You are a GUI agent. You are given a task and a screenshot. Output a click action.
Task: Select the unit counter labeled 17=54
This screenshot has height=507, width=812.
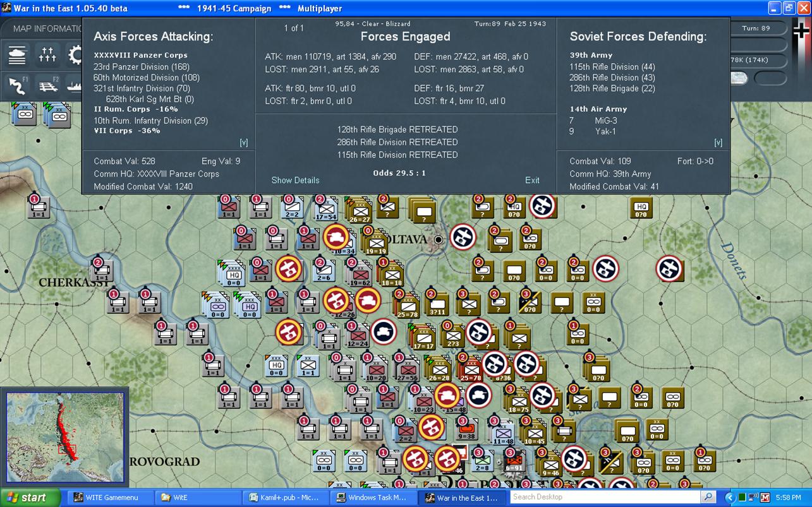click(x=327, y=209)
